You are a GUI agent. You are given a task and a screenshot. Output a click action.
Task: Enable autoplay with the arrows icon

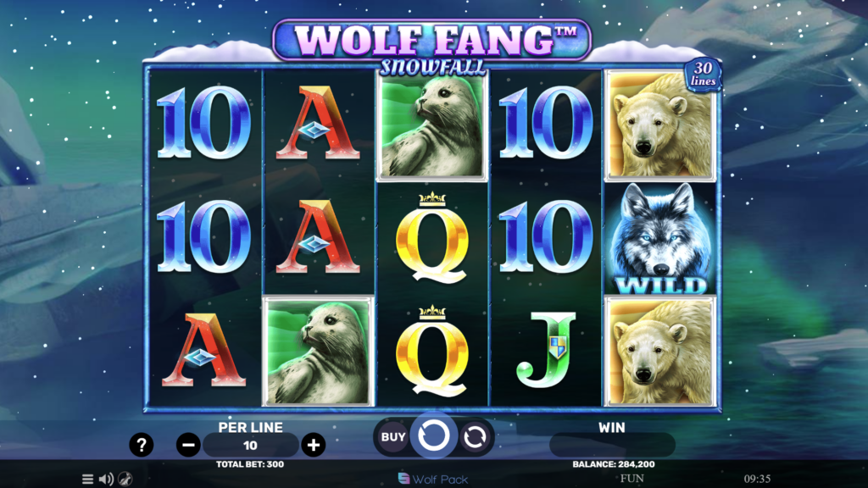click(x=475, y=437)
